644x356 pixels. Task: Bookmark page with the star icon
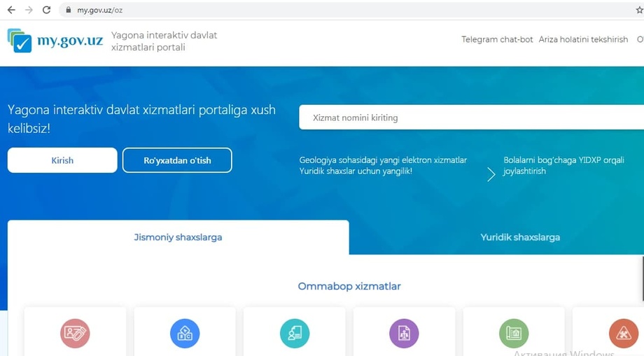click(x=638, y=10)
